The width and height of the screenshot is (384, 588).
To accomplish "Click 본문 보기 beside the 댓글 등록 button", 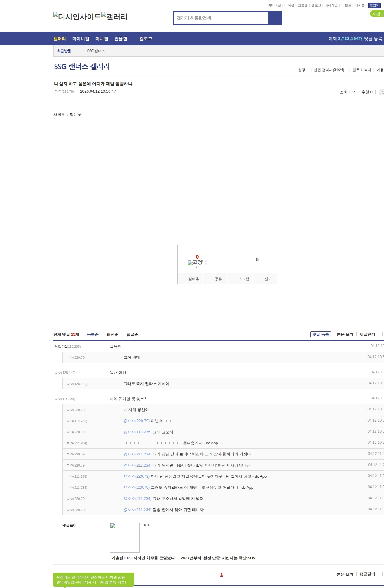I will tap(345, 334).
